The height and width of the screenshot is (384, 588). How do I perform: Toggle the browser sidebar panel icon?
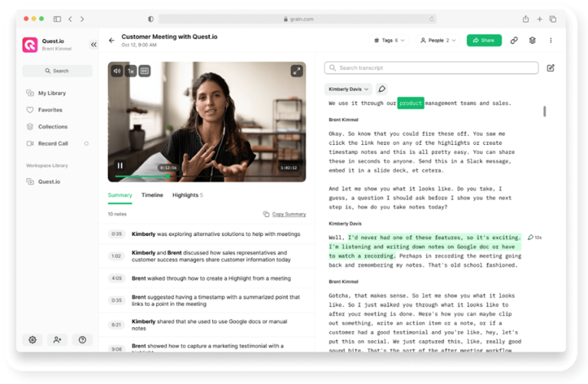[57, 18]
